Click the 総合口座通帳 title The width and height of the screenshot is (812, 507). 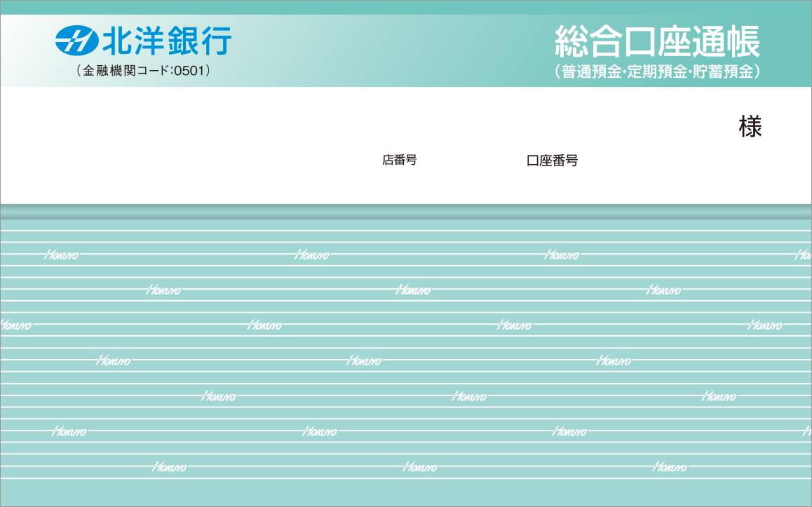pyautogui.click(x=657, y=41)
